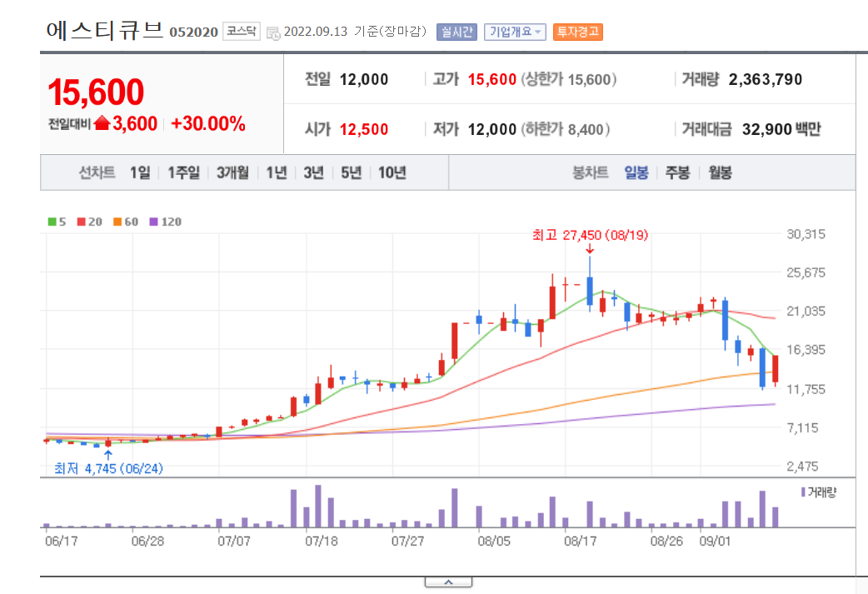Click the purple 거래량 volume legend
This screenshot has height=594, width=868.
[x=819, y=492]
